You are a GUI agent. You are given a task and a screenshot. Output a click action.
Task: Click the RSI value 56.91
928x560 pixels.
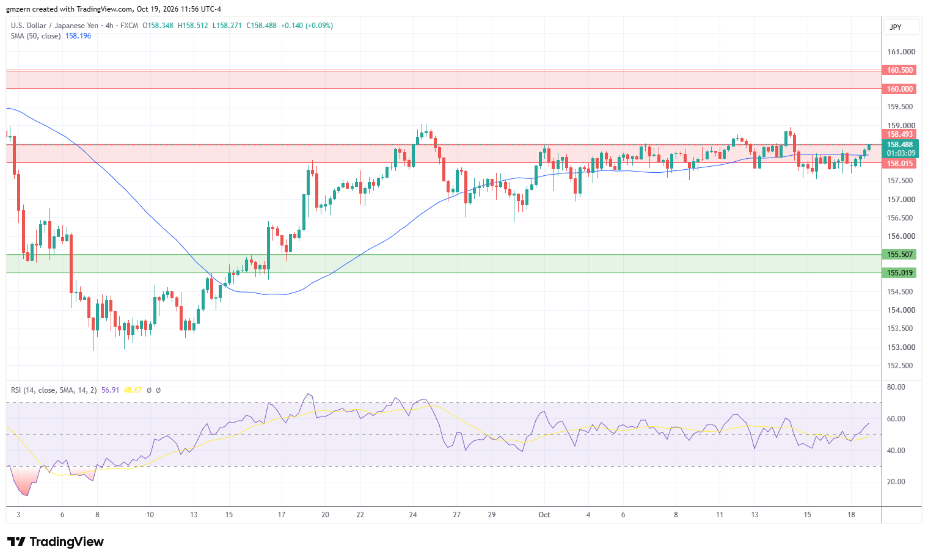tap(110, 390)
